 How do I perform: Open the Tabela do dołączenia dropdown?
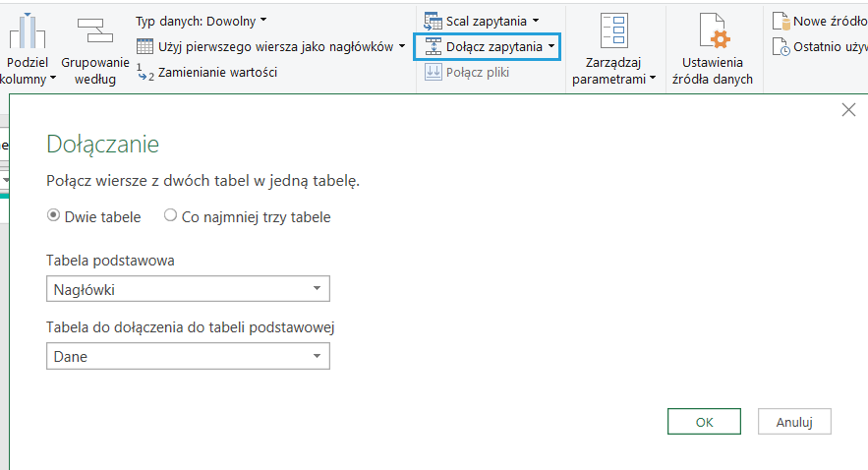pyautogui.click(x=317, y=357)
